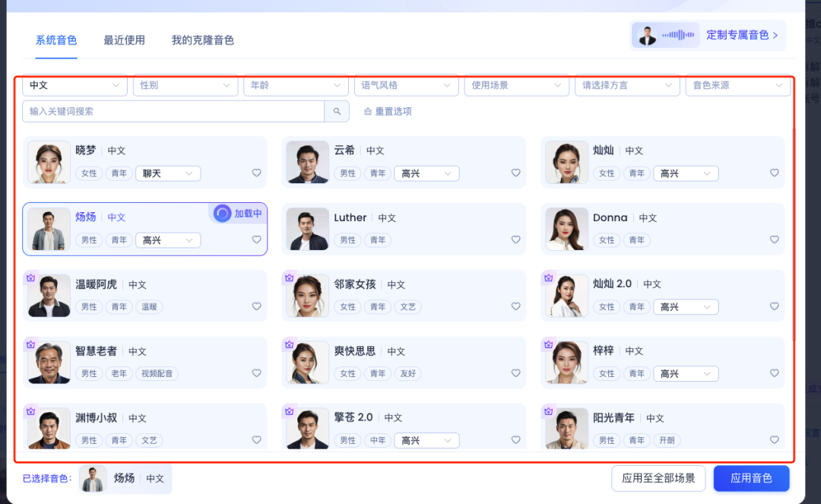The image size is (821, 504).
Task: Click the heart icon on Donna card
Action: [x=775, y=240]
